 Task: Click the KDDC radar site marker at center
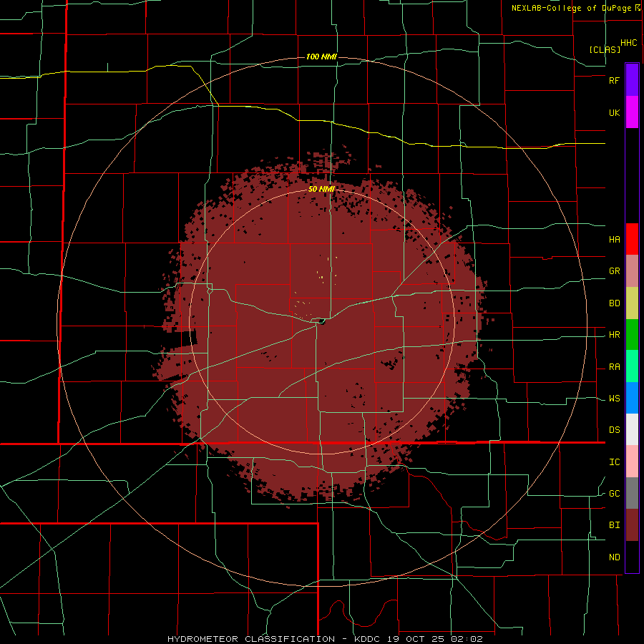tap(321, 321)
